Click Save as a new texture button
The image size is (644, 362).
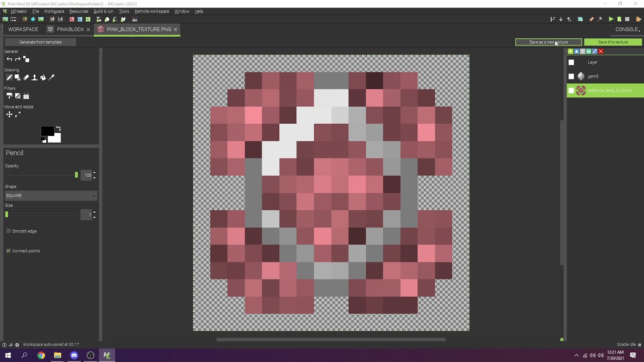click(x=548, y=42)
